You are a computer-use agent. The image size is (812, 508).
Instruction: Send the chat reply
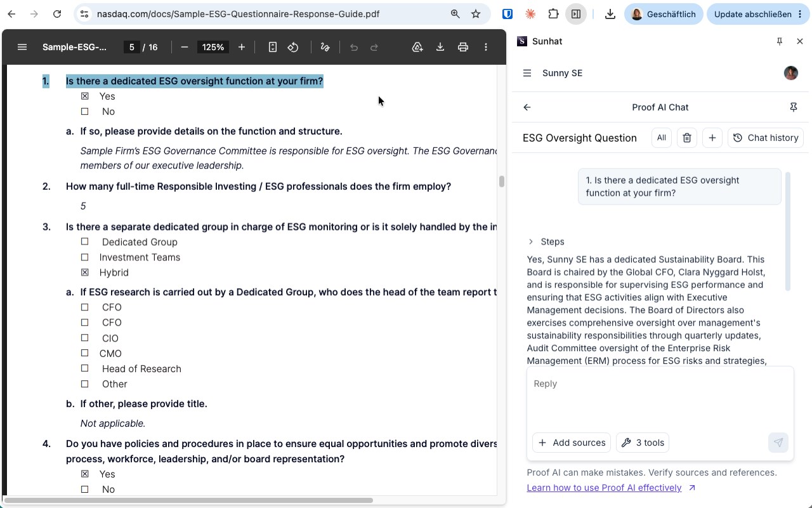pos(778,443)
